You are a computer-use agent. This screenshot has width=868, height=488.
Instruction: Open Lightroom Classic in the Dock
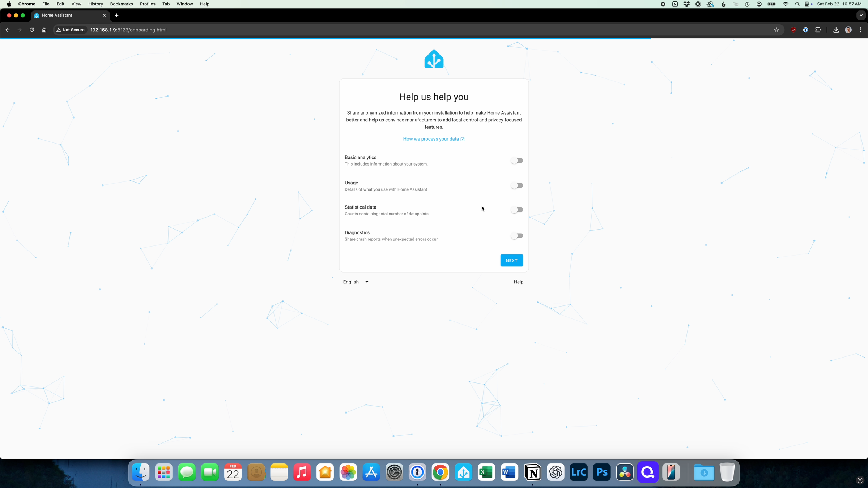(x=579, y=472)
